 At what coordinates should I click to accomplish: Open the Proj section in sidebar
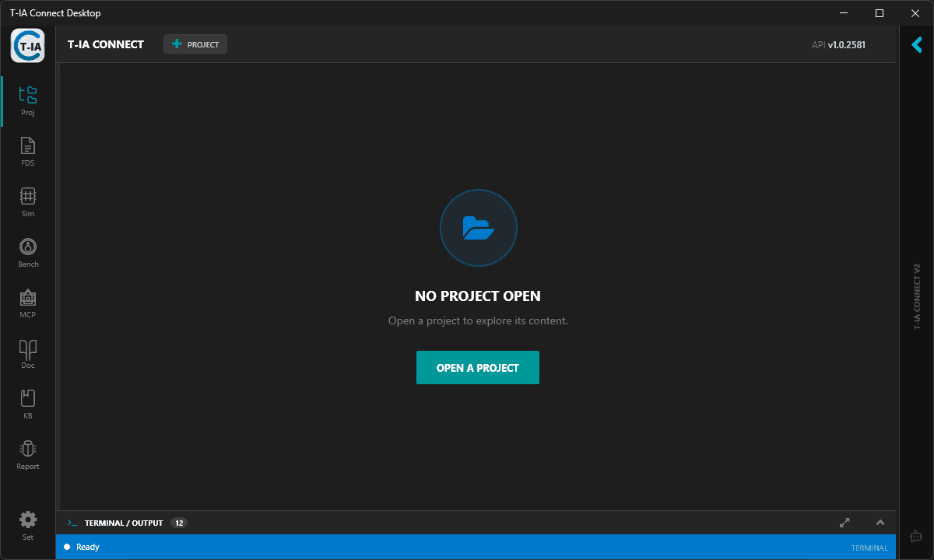click(x=27, y=100)
